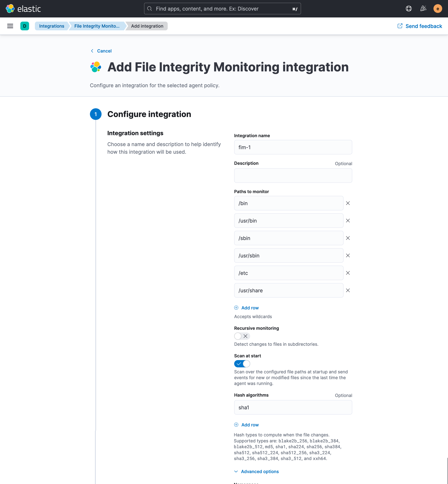Remove the /usr/sbin path row
The width and height of the screenshot is (448, 484).
coord(348,256)
